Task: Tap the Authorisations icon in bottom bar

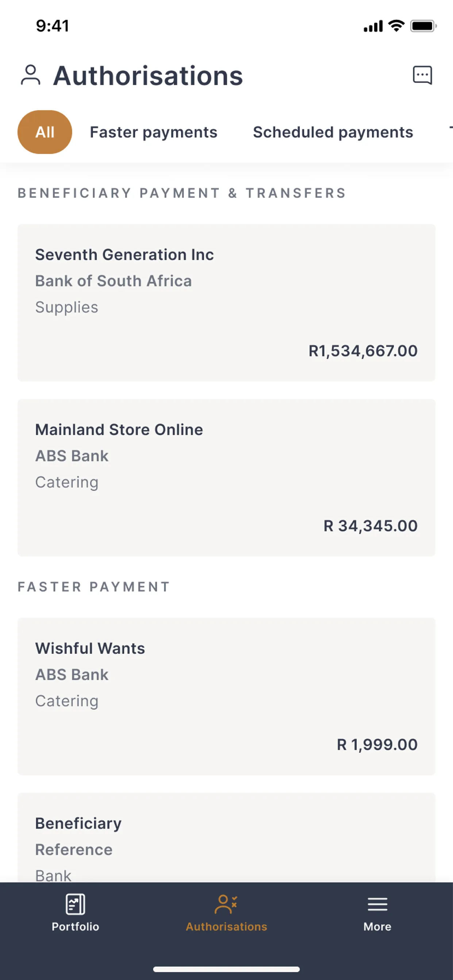Action: 226,904
